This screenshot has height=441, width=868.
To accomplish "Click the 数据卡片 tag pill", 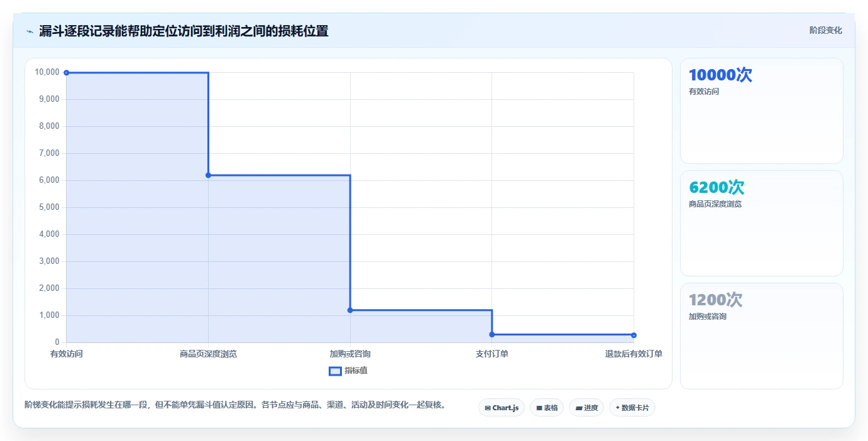I will point(632,408).
